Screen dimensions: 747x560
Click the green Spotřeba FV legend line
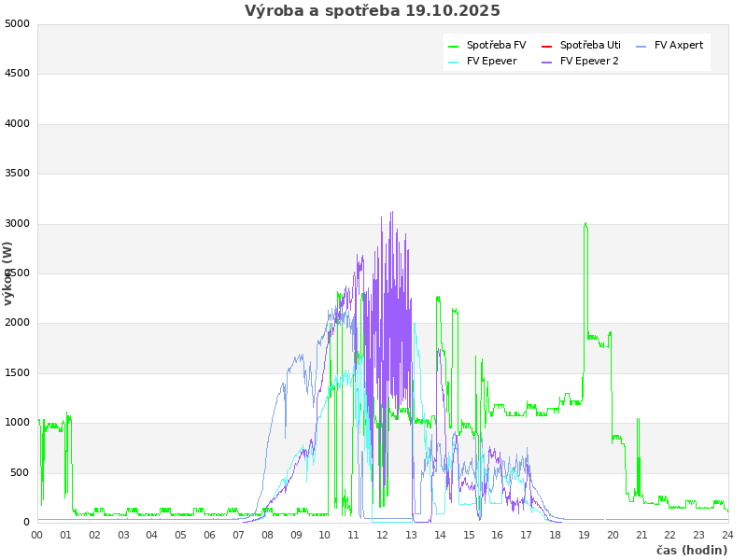coord(454,46)
